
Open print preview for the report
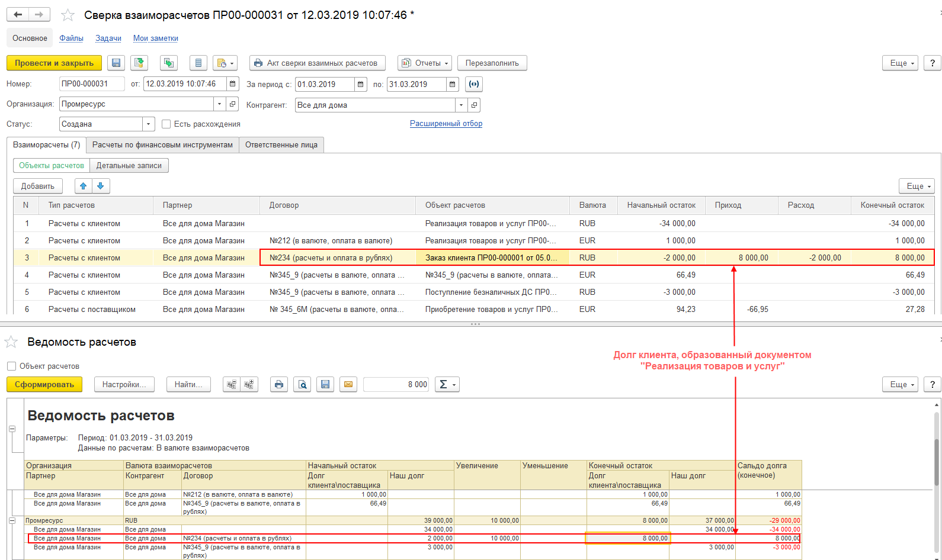tap(302, 385)
